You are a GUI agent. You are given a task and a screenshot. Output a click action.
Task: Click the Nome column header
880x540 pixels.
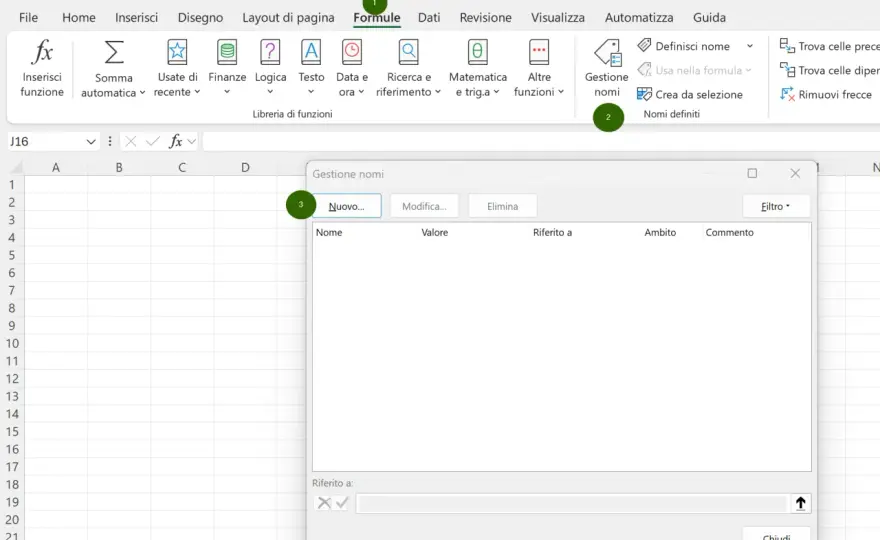(329, 232)
